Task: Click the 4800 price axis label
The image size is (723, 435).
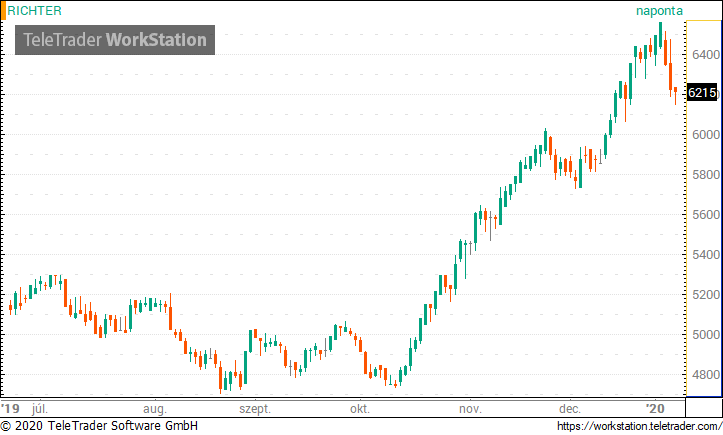Action: coord(706,375)
